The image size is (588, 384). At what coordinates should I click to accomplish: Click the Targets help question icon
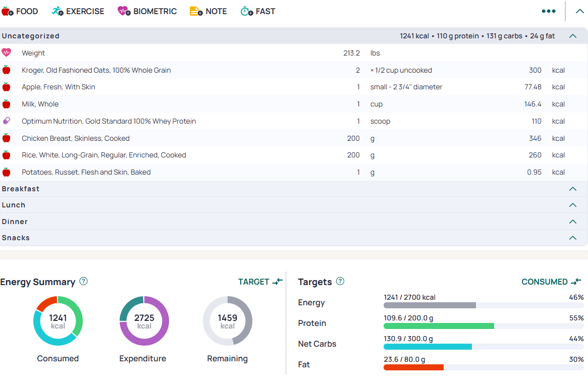coord(340,281)
